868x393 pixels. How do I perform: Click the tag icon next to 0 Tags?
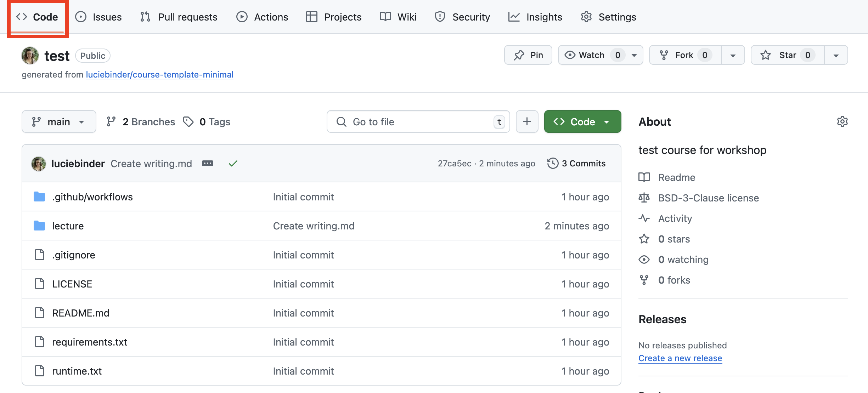click(x=188, y=122)
